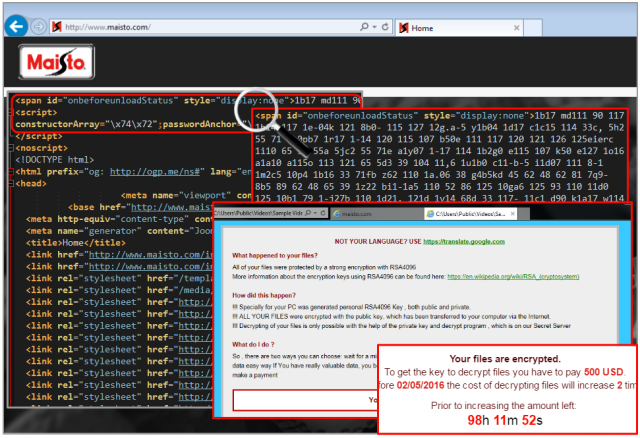Click the Maisto favicon in the address bar
Image resolution: width=640 pixels, height=438 pixels.
click(57, 27)
